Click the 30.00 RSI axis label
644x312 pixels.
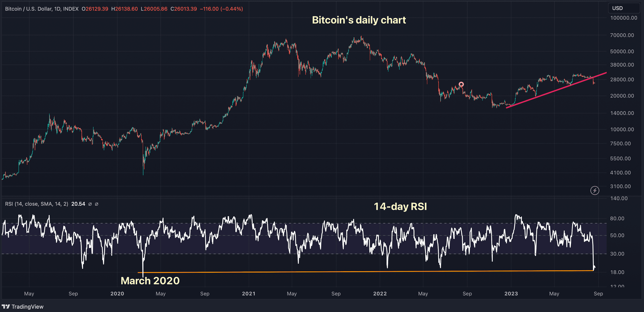[x=617, y=254]
